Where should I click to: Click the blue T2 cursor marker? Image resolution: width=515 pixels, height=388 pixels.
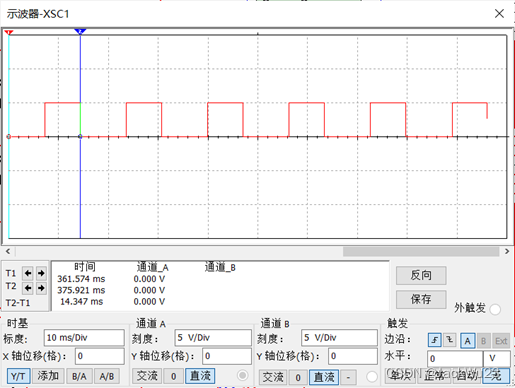80,31
